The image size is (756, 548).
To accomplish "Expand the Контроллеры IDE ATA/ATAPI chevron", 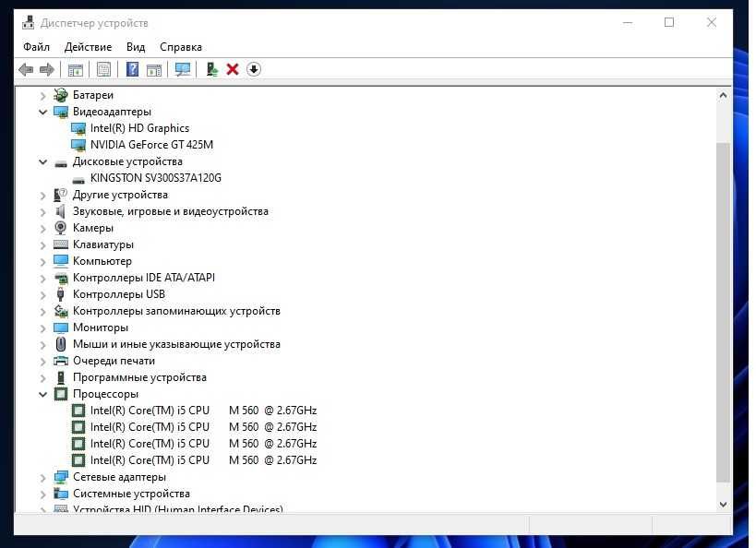I will pyautogui.click(x=42, y=279).
